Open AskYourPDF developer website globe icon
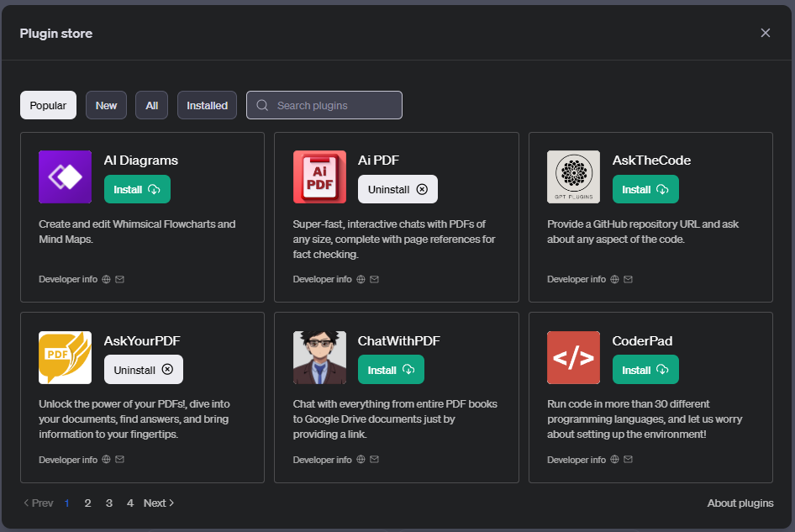Image resolution: width=795 pixels, height=532 pixels. click(106, 460)
